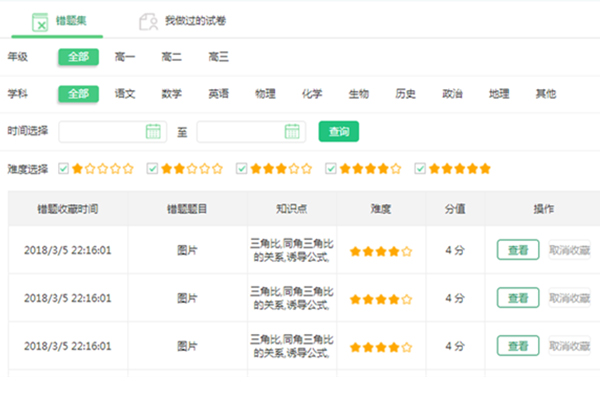Toggle the five-star difficulty checkbox

420,168
